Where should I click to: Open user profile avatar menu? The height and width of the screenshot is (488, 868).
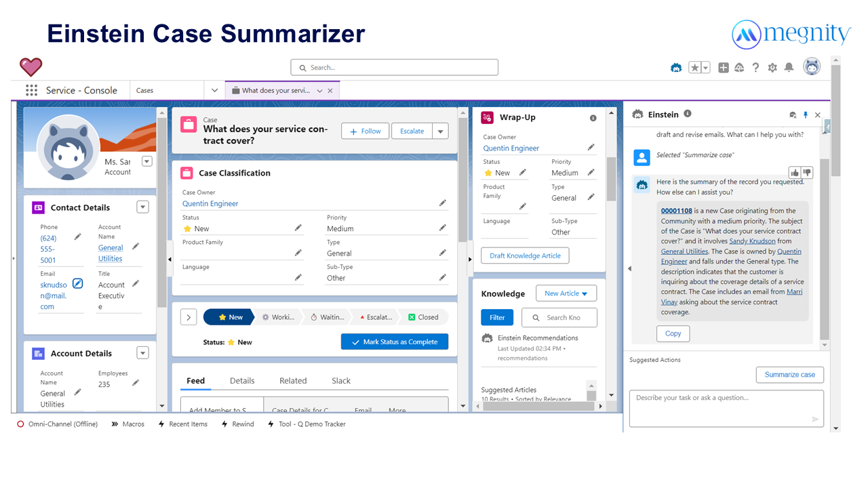click(812, 66)
